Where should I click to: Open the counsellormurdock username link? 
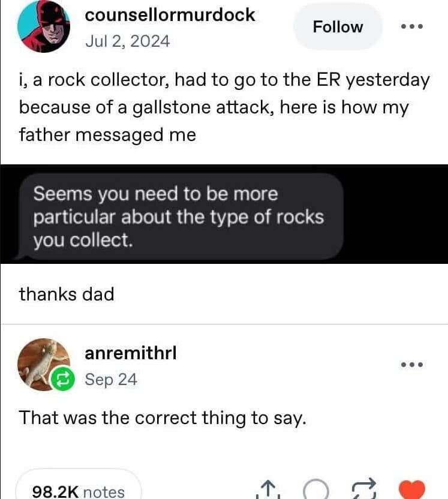point(170,15)
